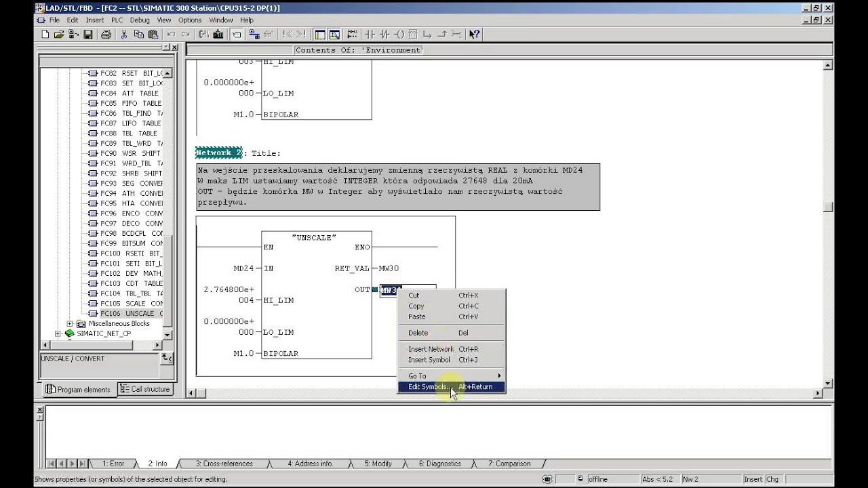Open the Debug menu
This screenshot has height=488, width=868.
[x=140, y=20]
